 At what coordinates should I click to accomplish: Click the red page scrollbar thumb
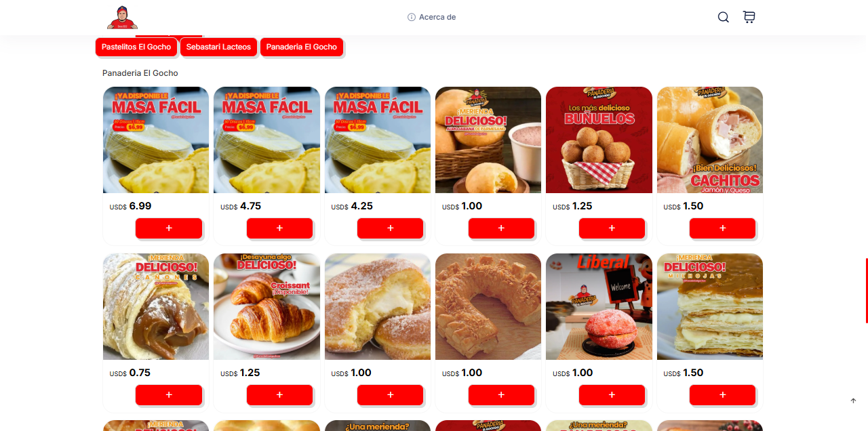tap(867, 291)
